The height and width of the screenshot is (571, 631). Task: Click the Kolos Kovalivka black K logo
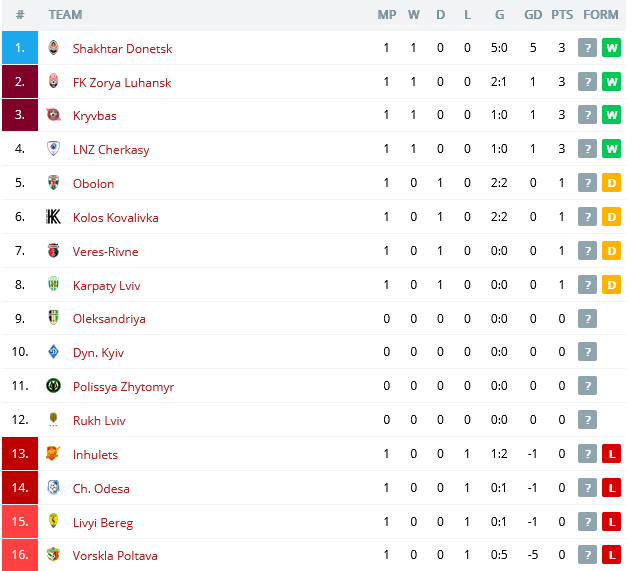53,217
